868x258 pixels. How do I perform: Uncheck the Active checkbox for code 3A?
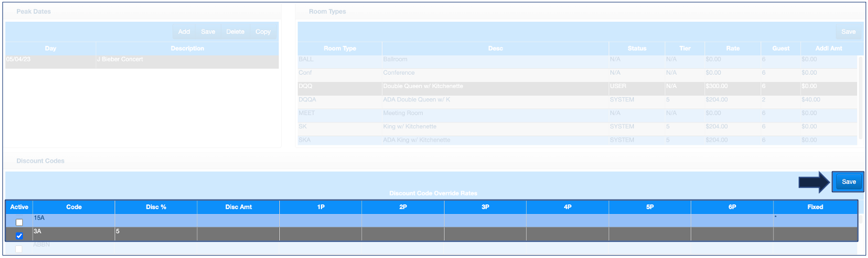pyautogui.click(x=19, y=236)
